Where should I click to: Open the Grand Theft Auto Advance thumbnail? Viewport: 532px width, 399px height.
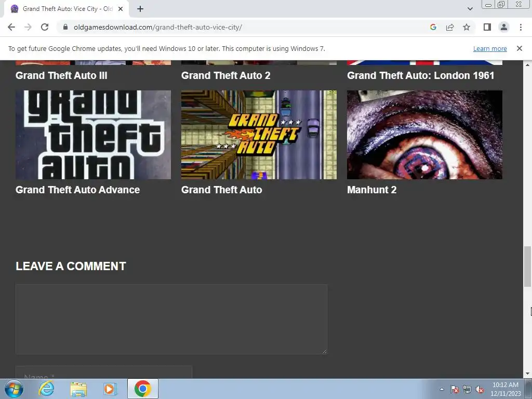click(x=94, y=135)
